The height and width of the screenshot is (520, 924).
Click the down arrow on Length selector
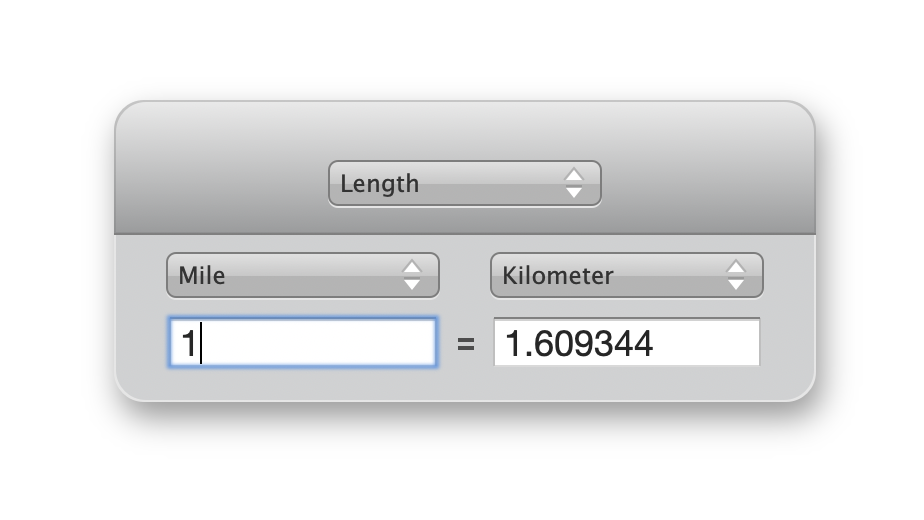click(x=573, y=192)
